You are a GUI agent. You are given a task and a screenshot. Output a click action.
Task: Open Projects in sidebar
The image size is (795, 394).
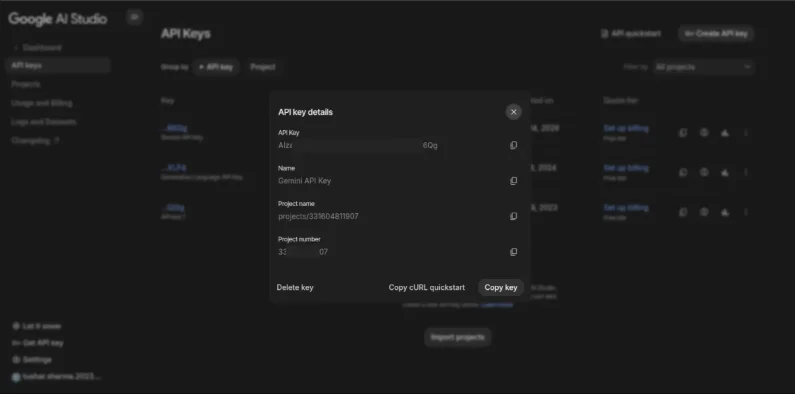tap(26, 84)
